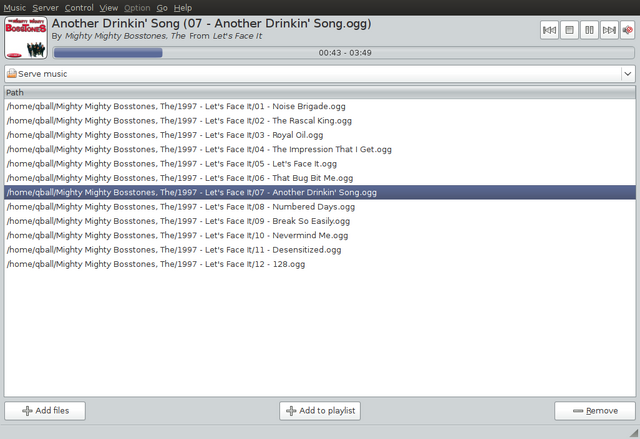Pause the current song

(x=589, y=30)
